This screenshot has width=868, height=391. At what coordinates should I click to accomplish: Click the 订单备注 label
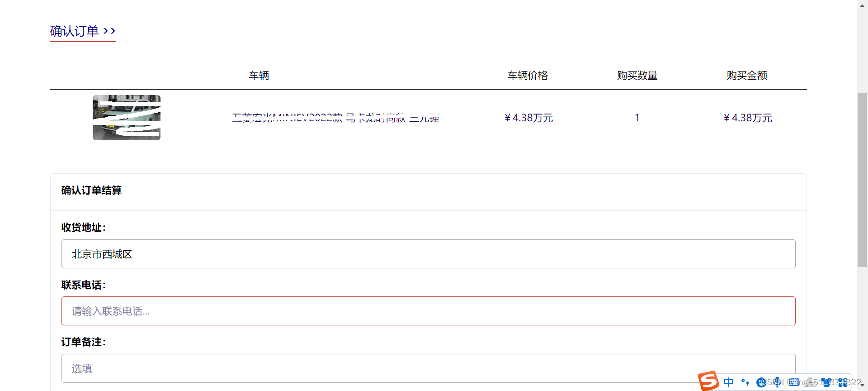83,342
